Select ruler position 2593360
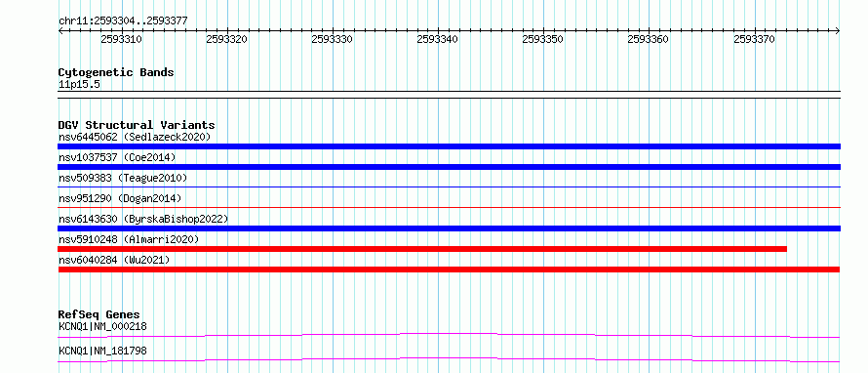Image resolution: width=868 pixels, height=373 pixels. pyautogui.click(x=649, y=39)
